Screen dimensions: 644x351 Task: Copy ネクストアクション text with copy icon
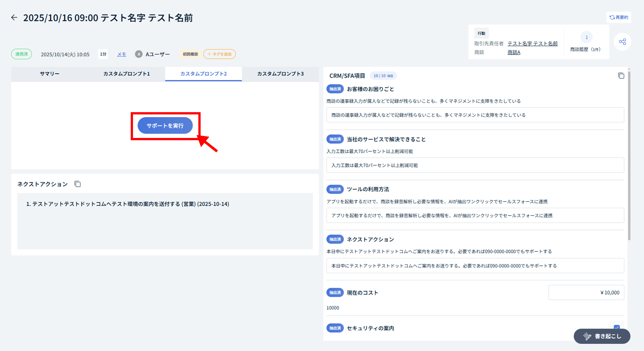78,184
